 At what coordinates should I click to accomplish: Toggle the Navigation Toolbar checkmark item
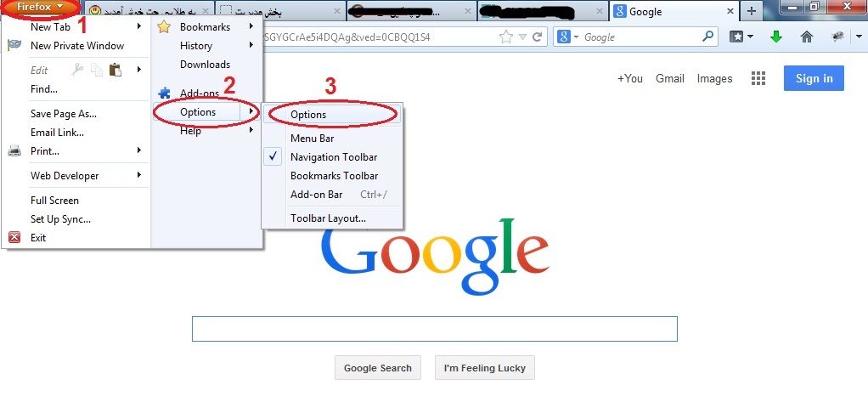tap(332, 157)
